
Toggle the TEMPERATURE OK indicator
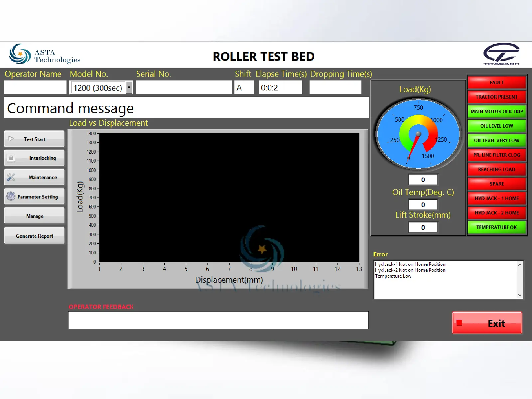tap(496, 227)
